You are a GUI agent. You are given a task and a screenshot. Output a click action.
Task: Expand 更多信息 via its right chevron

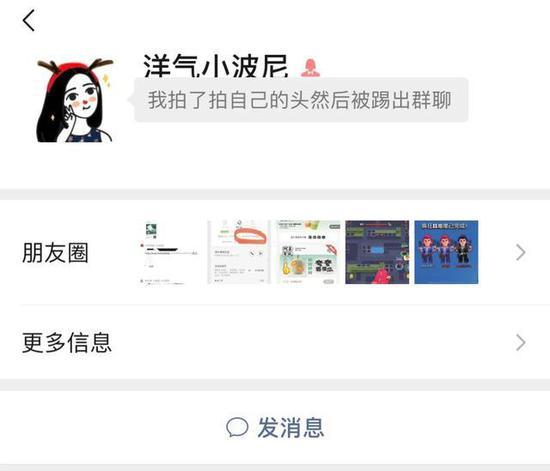pyautogui.click(x=521, y=343)
